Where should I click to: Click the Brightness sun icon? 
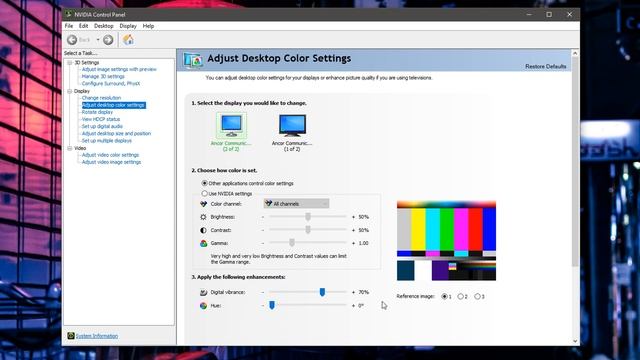pos(203,217)
